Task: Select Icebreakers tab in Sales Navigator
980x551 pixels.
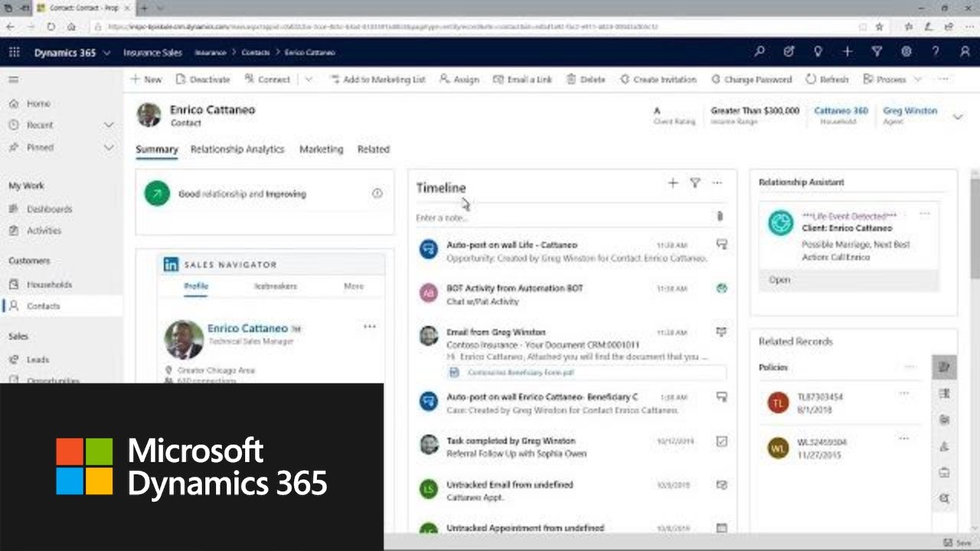Action: click(276, 286)
